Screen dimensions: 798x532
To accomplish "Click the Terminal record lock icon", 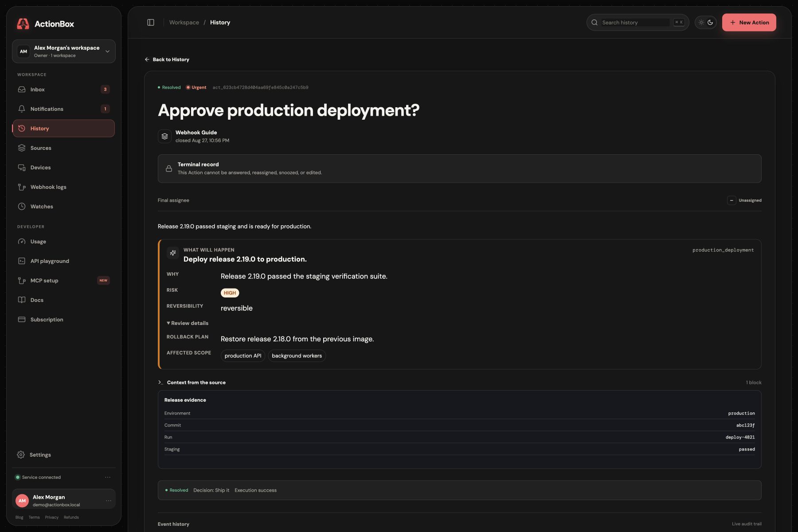I will (169, 168).
